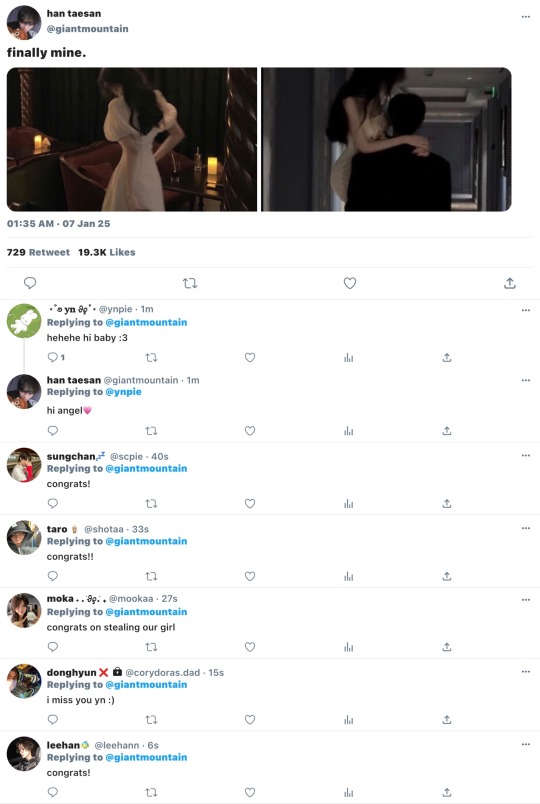Open the 19.3K Likes list
Screen dimensions: 540x804
(107, 252)
